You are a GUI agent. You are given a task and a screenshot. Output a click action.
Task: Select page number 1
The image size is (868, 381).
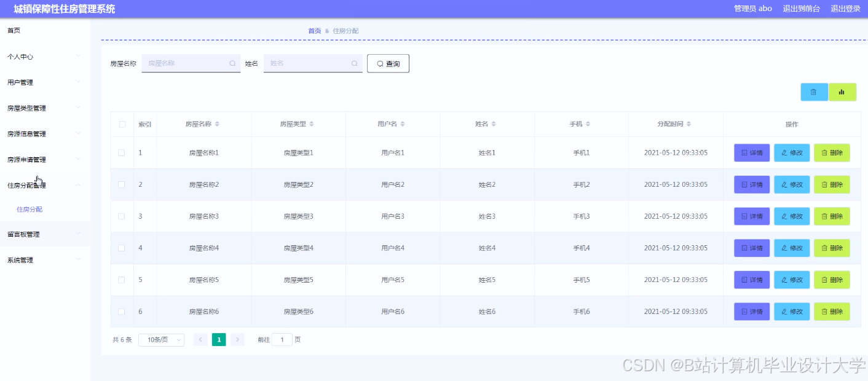coord(219,340)
